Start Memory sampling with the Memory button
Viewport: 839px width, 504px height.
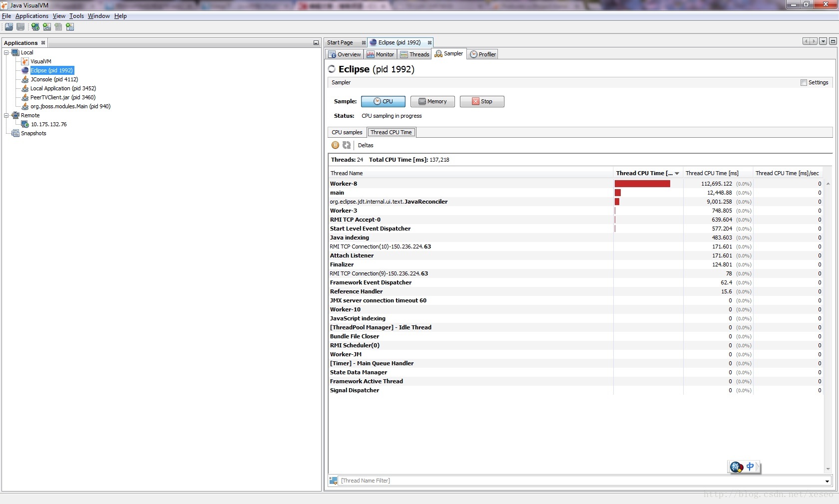click(x=432, y=101)
